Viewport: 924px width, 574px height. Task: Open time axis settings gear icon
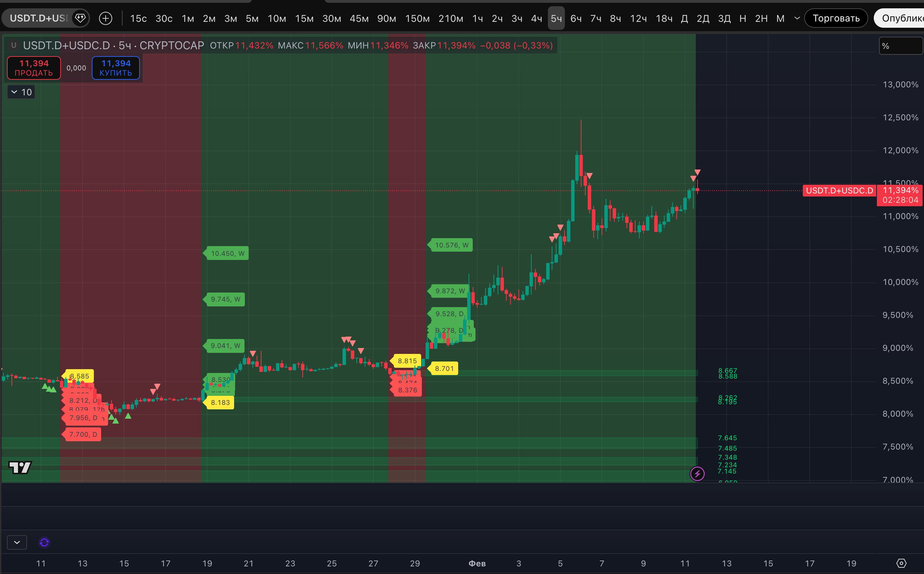click(901, 563)
